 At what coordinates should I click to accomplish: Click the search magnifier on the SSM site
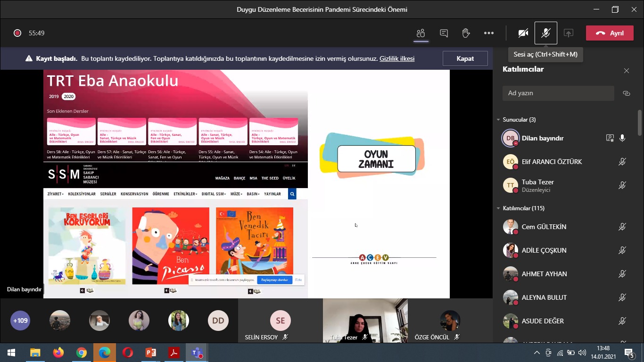pos(292,194)
